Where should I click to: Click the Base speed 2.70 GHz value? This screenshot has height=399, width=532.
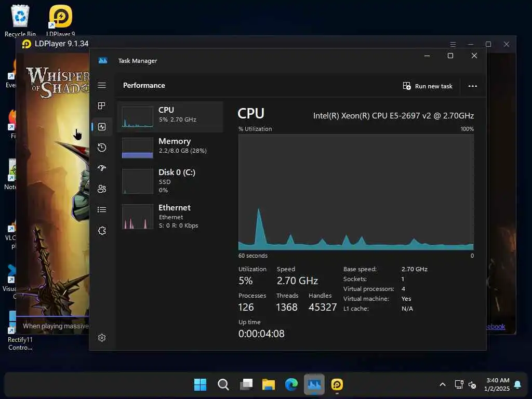(x=414, y=269)
